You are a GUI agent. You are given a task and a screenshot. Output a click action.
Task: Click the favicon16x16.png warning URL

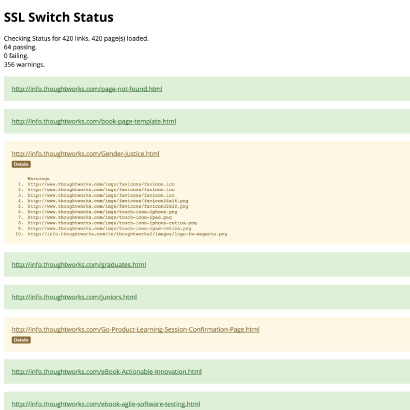[x=108, y=201]
